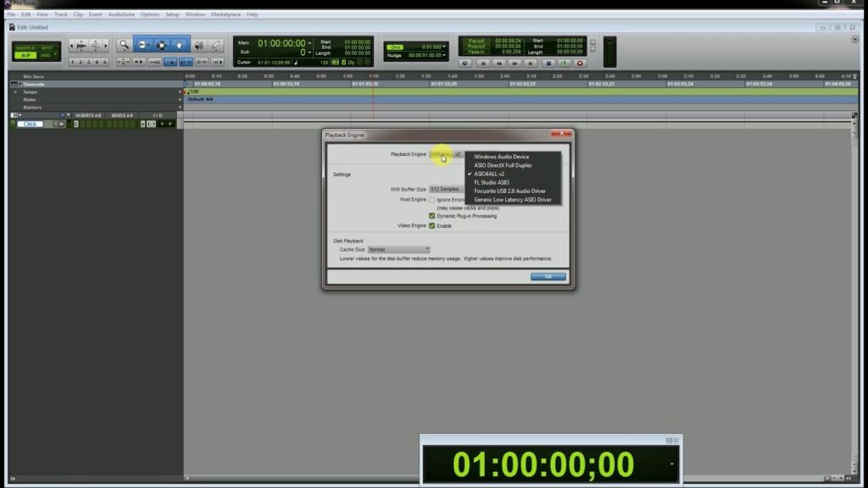Open the File menu
The height and width of the screenshot is (488, 868).
pyautogui.click(x=11, y=14)
